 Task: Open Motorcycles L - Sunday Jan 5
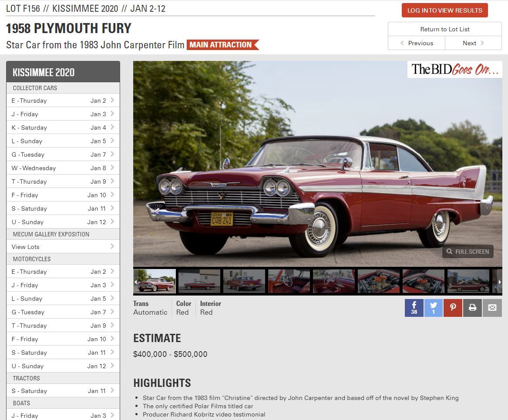coord(63,299)
